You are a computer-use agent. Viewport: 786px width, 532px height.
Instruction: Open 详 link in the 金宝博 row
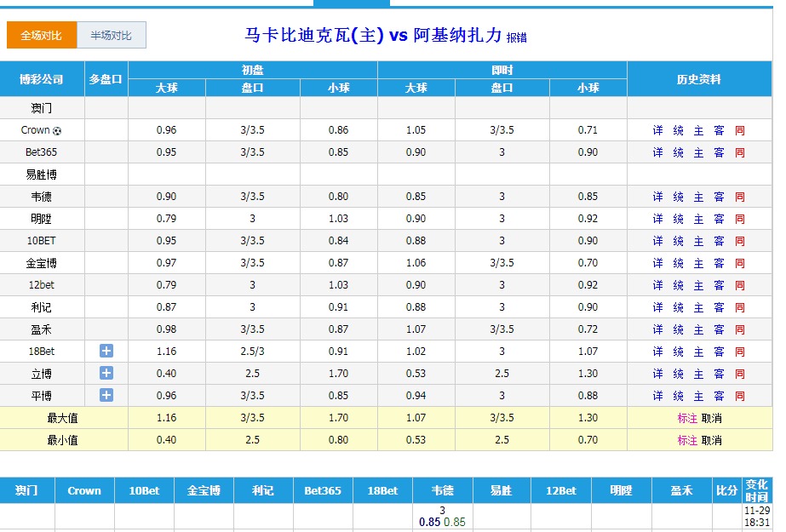(657, 262)
